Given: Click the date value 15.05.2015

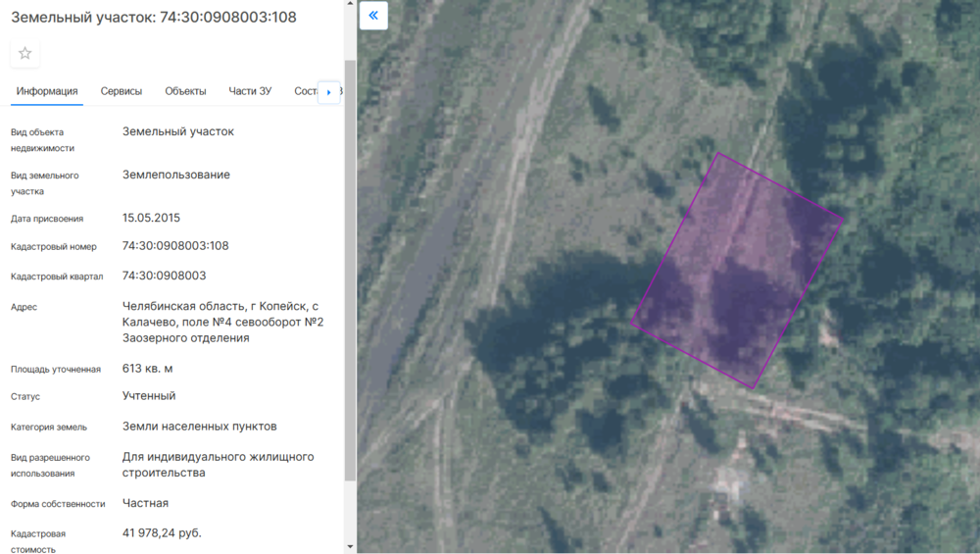Looking at the screenshot, I should click(x=151, y=218).
